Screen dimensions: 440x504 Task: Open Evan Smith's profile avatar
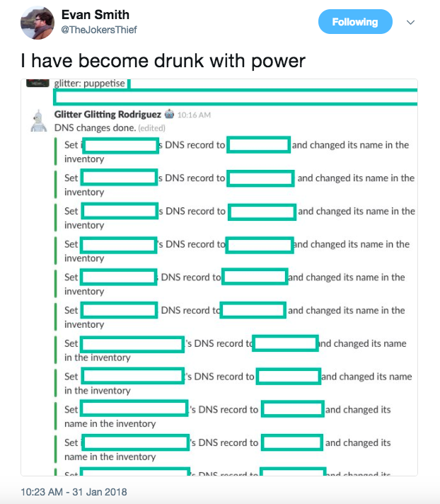[x=37, y=23]
